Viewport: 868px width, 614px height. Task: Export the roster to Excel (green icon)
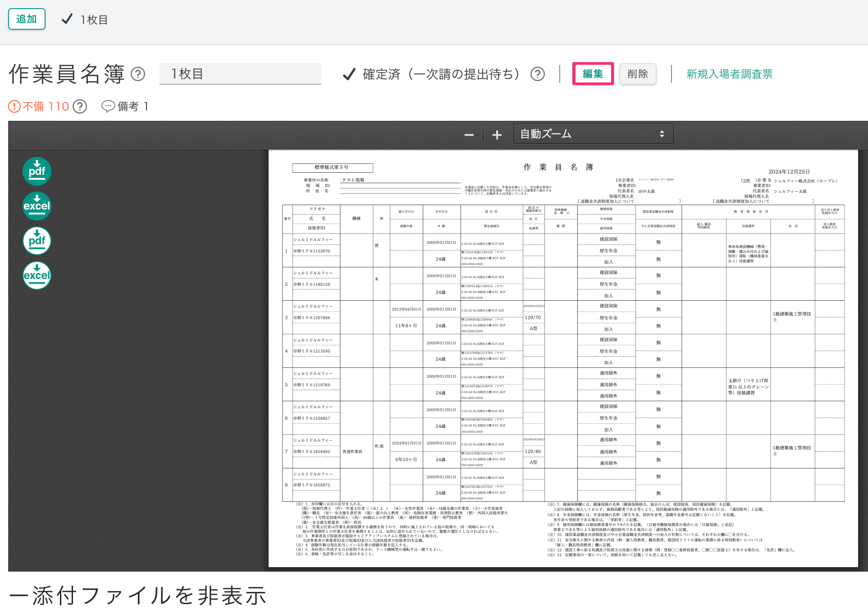point(37,206)
